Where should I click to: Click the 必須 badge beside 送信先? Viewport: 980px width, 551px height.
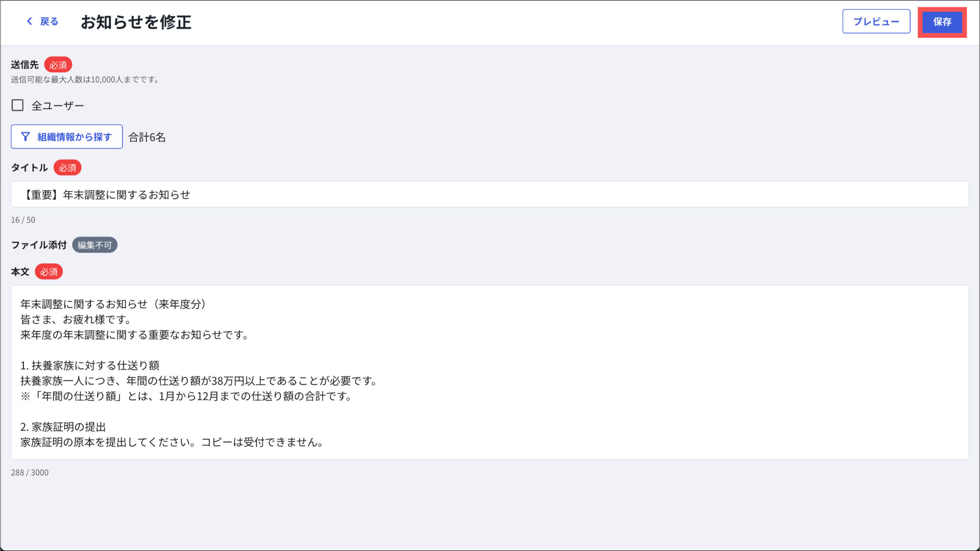[58, 65]
